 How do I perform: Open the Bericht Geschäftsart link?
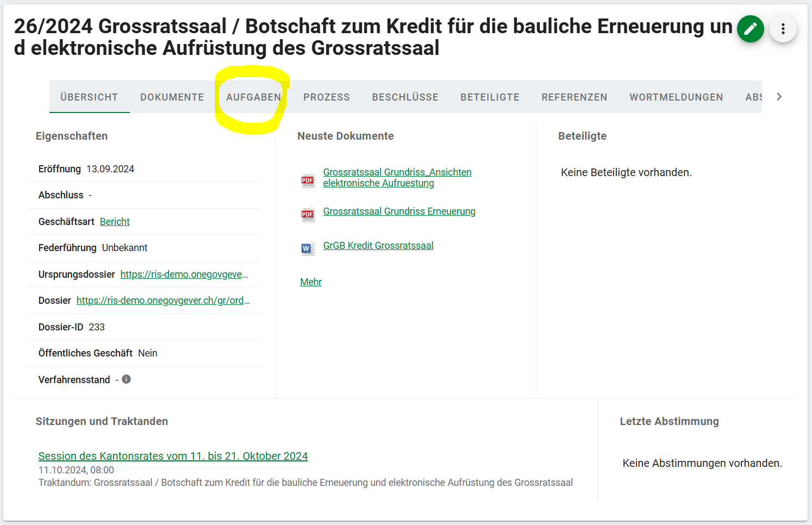115,222
